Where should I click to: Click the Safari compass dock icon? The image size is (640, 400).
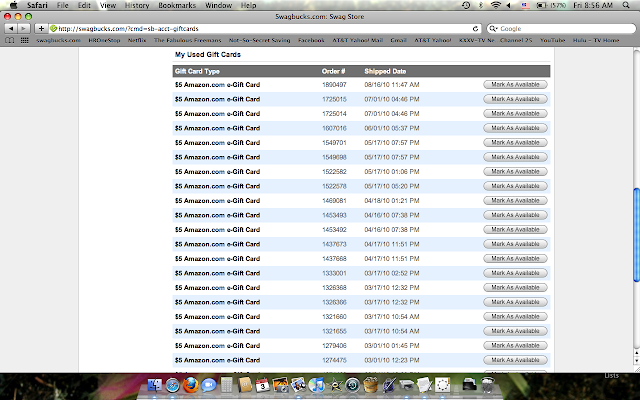click(x=173, y=384)
